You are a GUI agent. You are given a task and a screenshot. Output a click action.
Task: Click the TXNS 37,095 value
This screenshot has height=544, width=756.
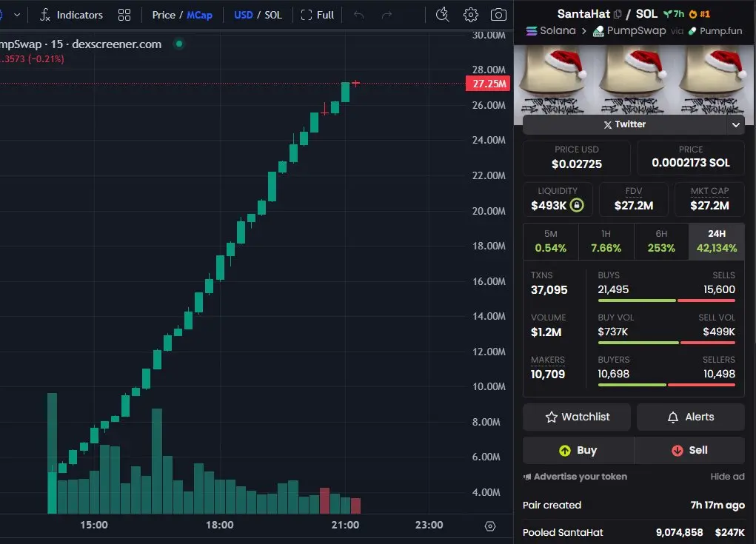(x=549, y=289)
